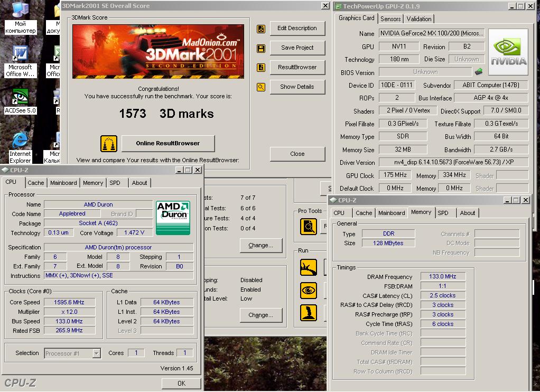Click the yellow eye icon under Run

tap(308, 290)
